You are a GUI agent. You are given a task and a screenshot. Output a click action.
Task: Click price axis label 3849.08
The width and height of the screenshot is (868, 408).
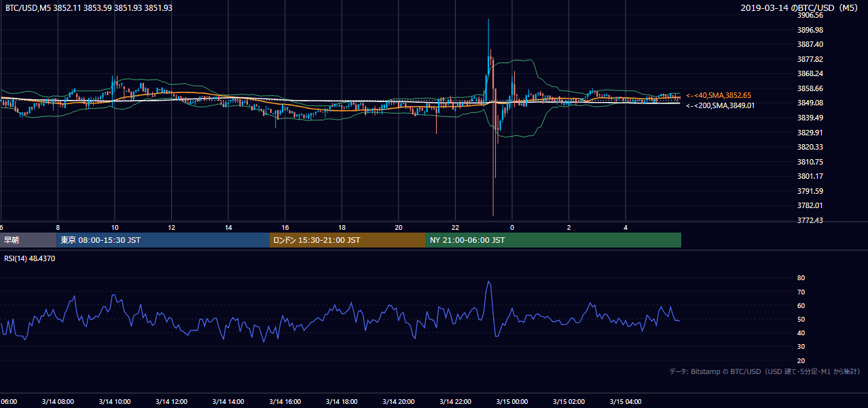pos(810,103)
